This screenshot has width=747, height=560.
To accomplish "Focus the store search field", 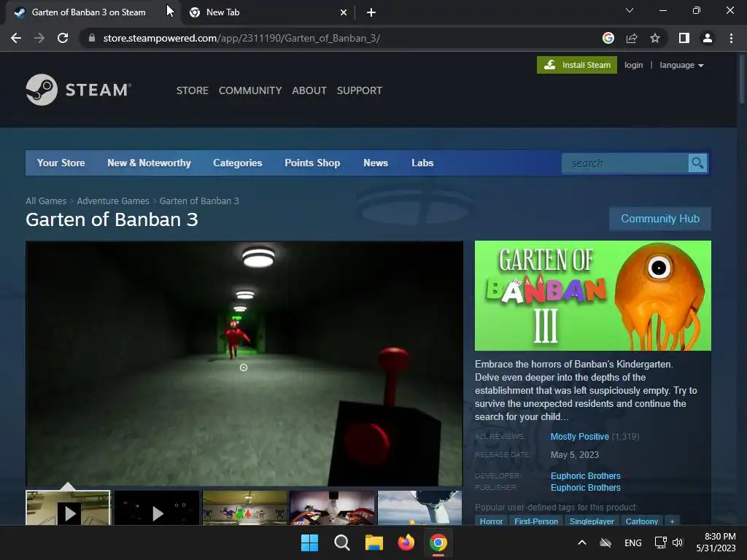I will tap(625, 163).
